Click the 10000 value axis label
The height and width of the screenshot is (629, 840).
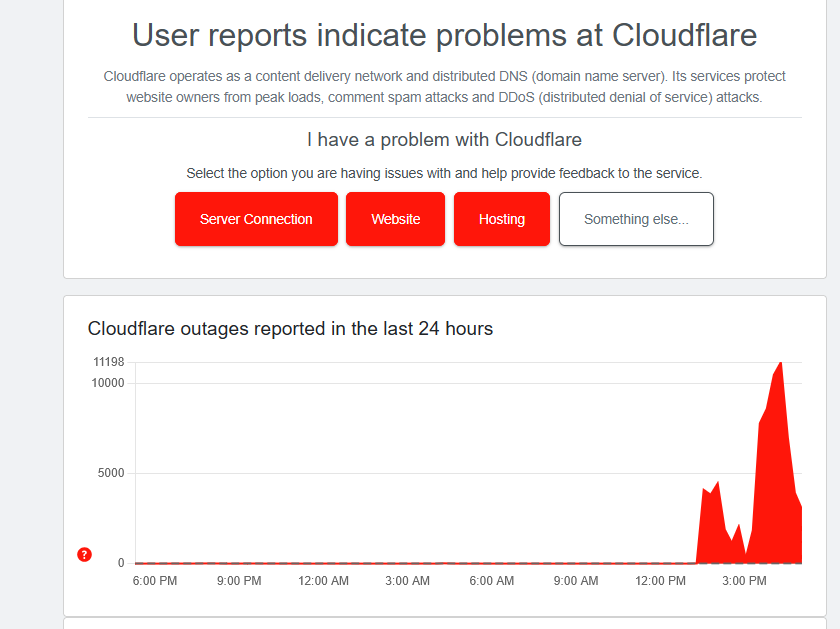[x=107, y=383]
